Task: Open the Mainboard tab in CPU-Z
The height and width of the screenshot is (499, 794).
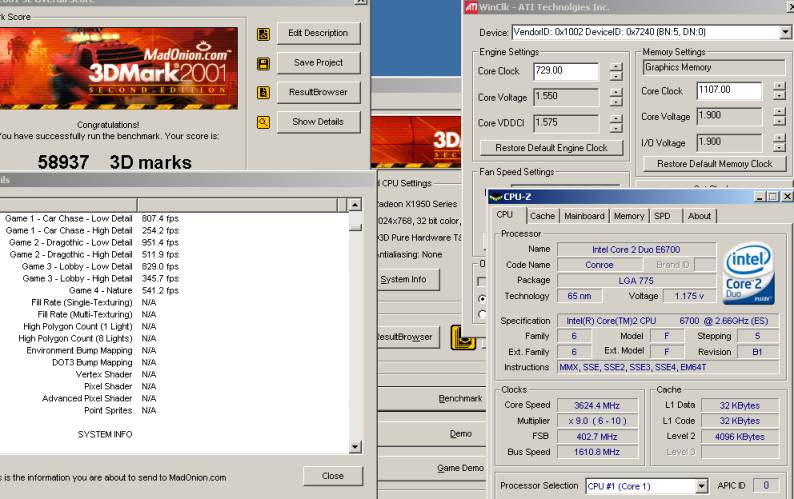Action: click(x=584, y=216)
